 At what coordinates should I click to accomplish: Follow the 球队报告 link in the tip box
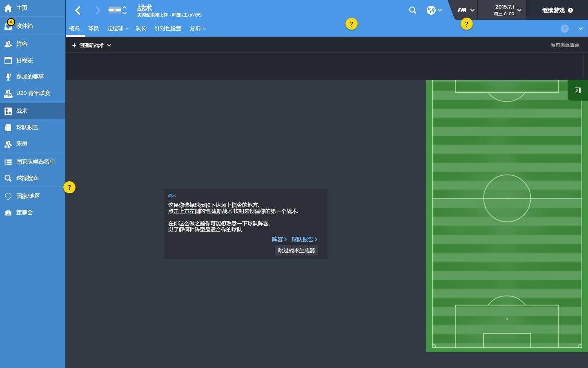(304, 239)
